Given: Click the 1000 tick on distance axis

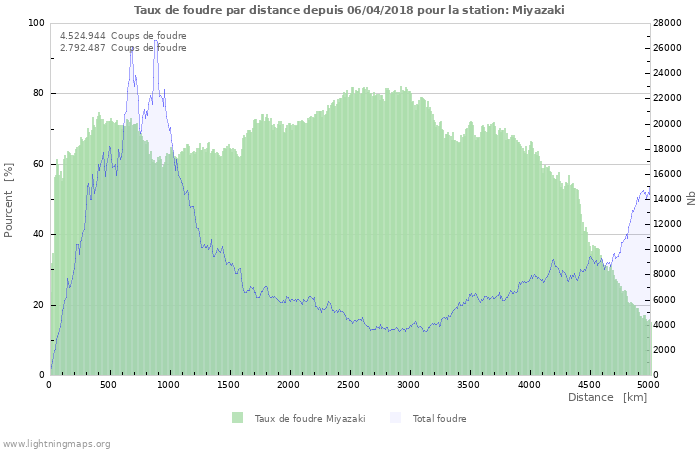Looking at the screenshot, I should pos(169,384).
